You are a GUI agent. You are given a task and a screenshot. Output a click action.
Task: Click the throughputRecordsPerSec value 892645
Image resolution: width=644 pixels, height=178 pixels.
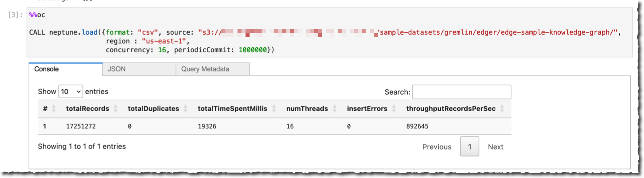pyautogui.click(x=417, y=126)
